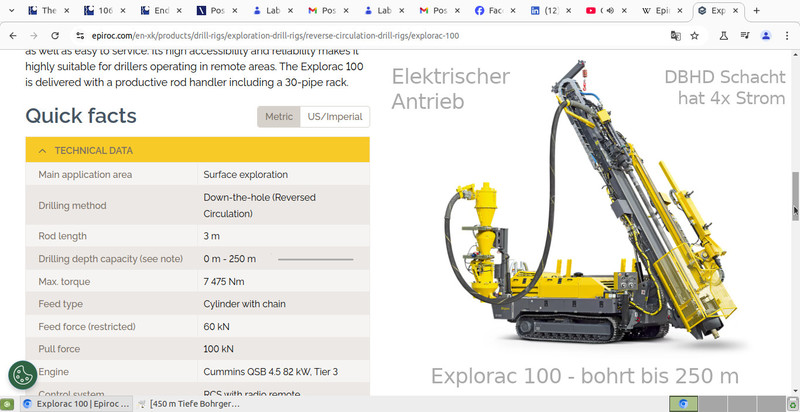
Task: Click the drilling depth capacity range bar
Action: coord(315,259)
